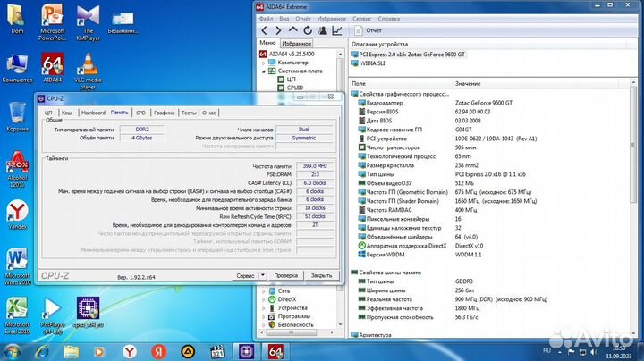Launch AIDA64 desktop shortcut
The image size is (644, 361).
[53, 68]
